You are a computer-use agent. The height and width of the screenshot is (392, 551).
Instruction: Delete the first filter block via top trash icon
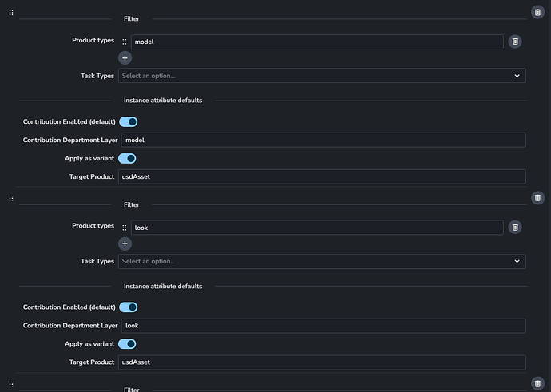(538, 12)
